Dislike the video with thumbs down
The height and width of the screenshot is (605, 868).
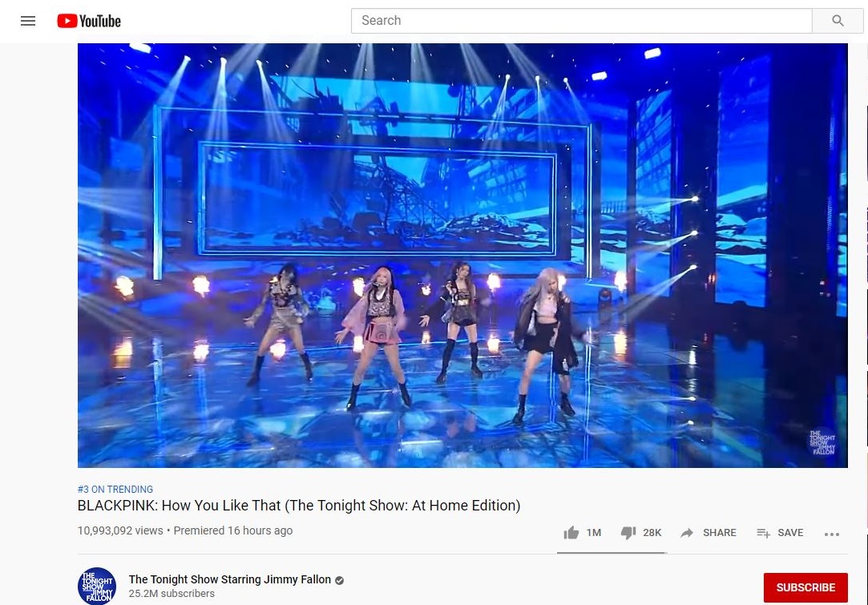click(628, 533)
